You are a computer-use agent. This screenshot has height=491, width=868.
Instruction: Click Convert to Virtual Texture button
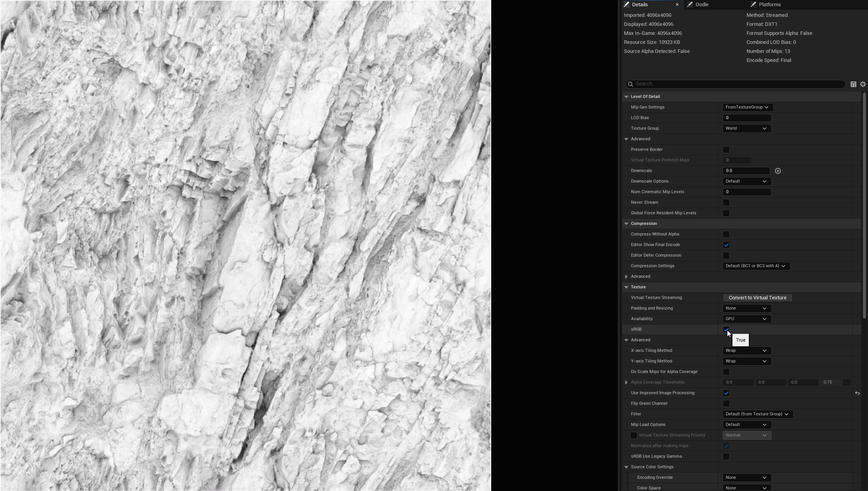pos(757,298)
